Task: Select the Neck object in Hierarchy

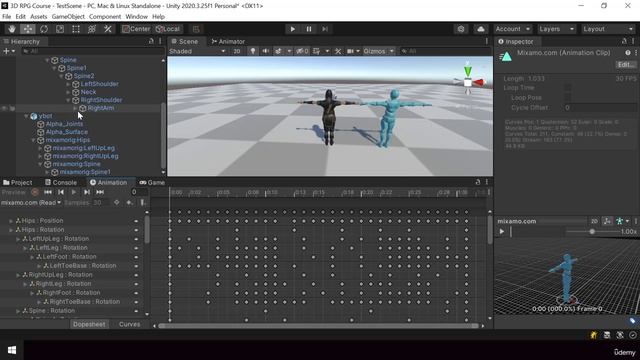Action: (x=88, y=92)
